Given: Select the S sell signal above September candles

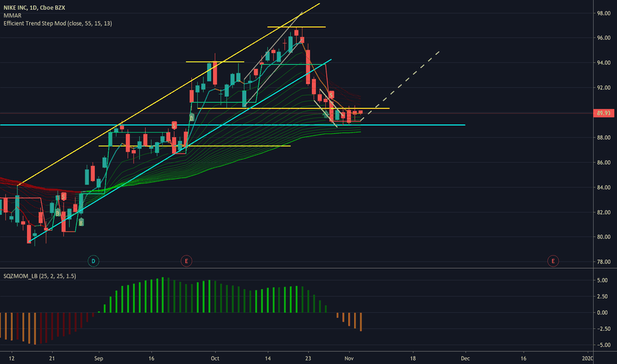Looking at the screenshot, I should point(174,126).
